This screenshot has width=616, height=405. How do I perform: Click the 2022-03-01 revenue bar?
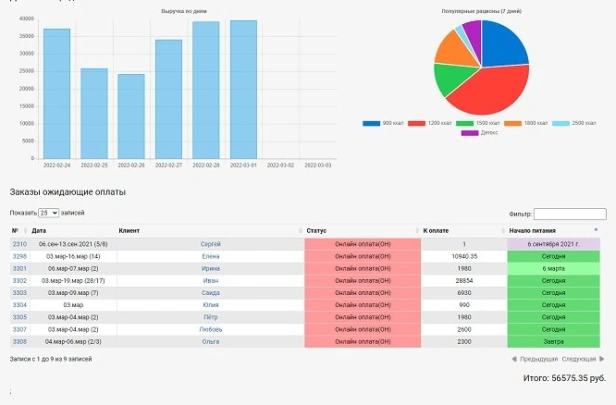pyautogui.click(x=244, y=90)
